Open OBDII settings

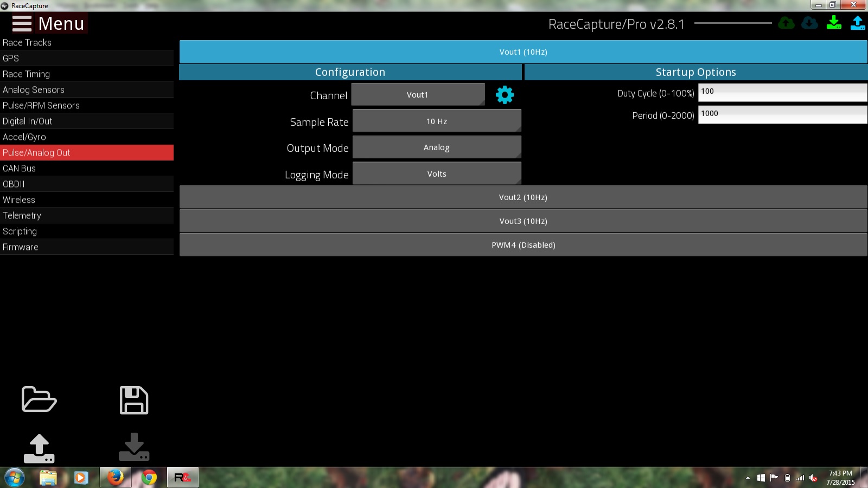[87, 184]
